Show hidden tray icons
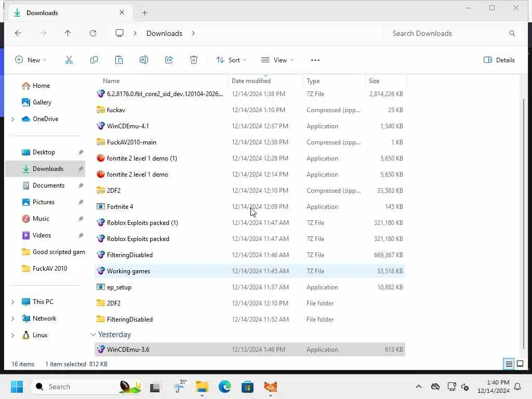This screenshot has width=532, height=399. click(x=419, y=387)
